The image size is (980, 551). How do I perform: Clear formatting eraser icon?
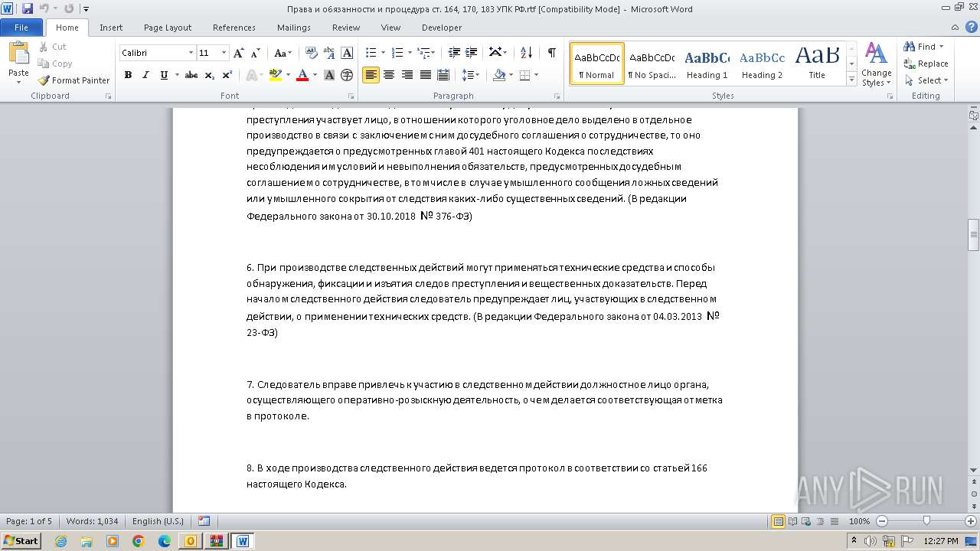[x=311, y=53]
